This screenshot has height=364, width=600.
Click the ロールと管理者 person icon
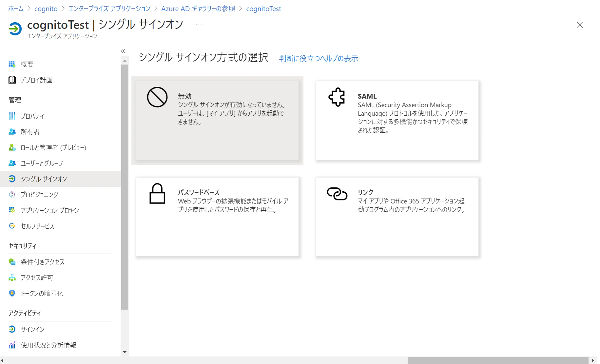tap(12, 147)
